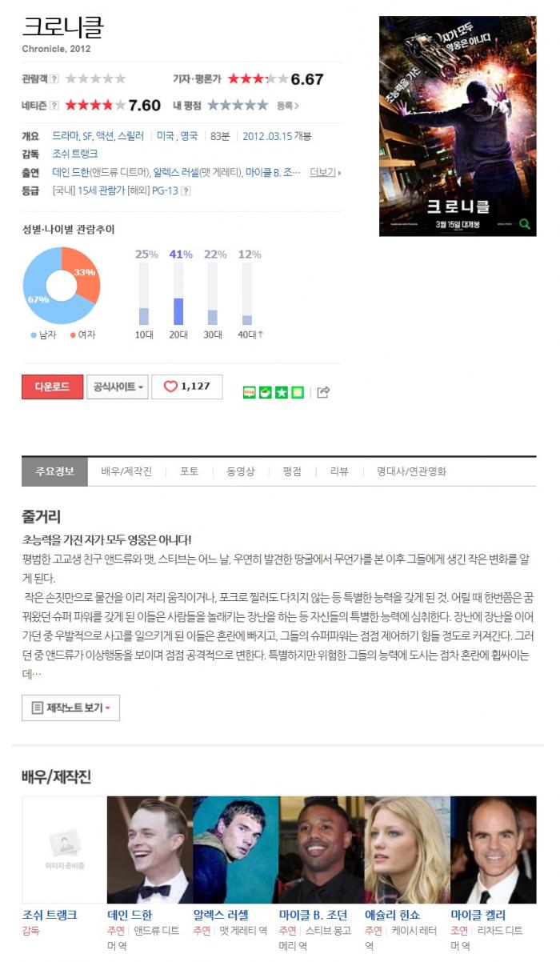Screen dimensions: 560x962
Task: Rate using the 내 평점 stars
Action: pyautogui.click(x=238, y=105)
